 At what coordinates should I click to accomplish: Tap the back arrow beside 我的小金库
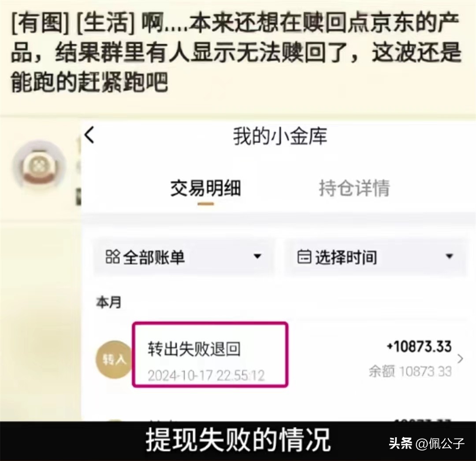click(90, 135)
